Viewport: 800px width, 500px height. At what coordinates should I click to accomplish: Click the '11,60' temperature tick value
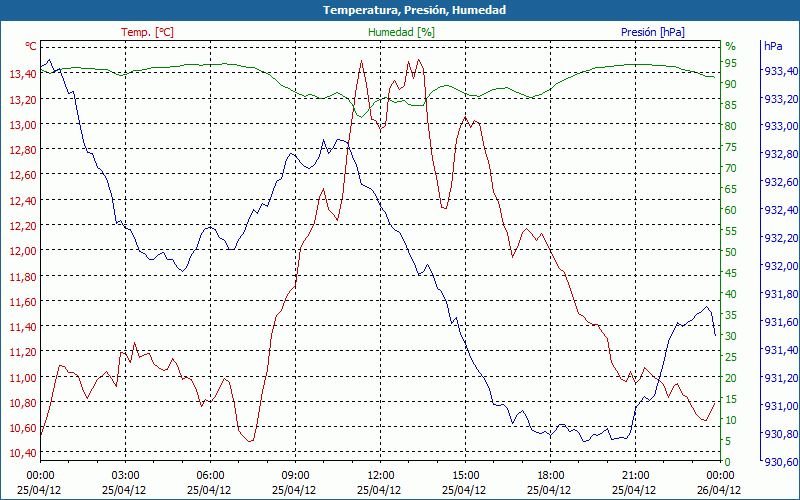click(x=22, y=302)
